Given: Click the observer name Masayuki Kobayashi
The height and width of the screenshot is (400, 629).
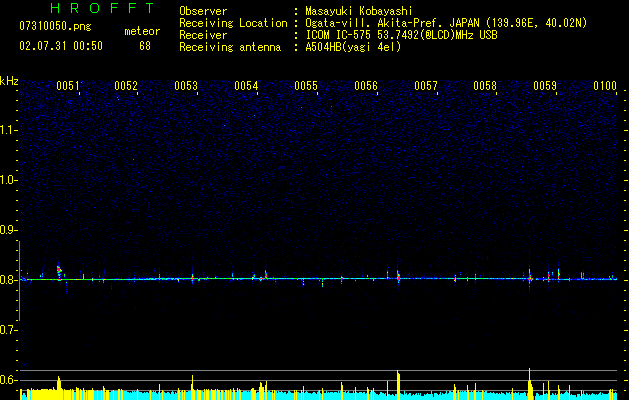Looking at the screenshot, I should [359, 11].
